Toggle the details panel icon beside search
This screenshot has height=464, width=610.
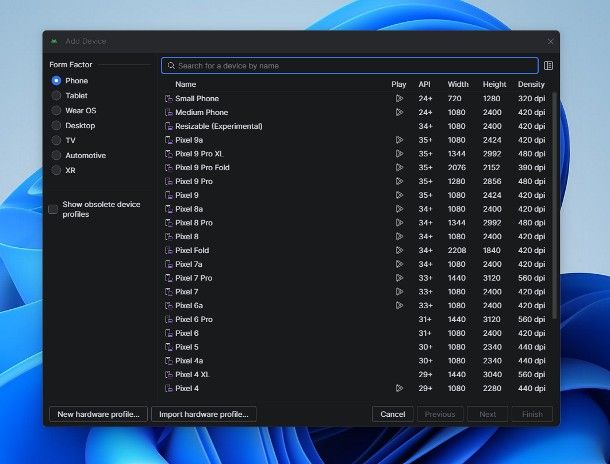point(548,65)
